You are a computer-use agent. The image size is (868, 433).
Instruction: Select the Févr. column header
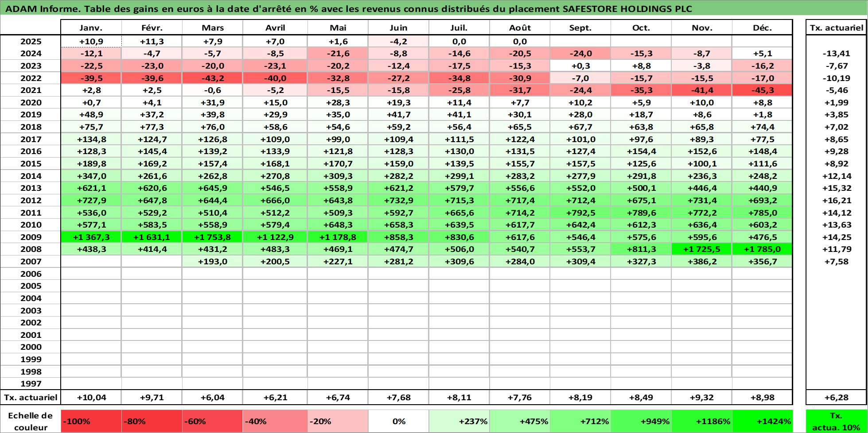[x=152, y=27]
